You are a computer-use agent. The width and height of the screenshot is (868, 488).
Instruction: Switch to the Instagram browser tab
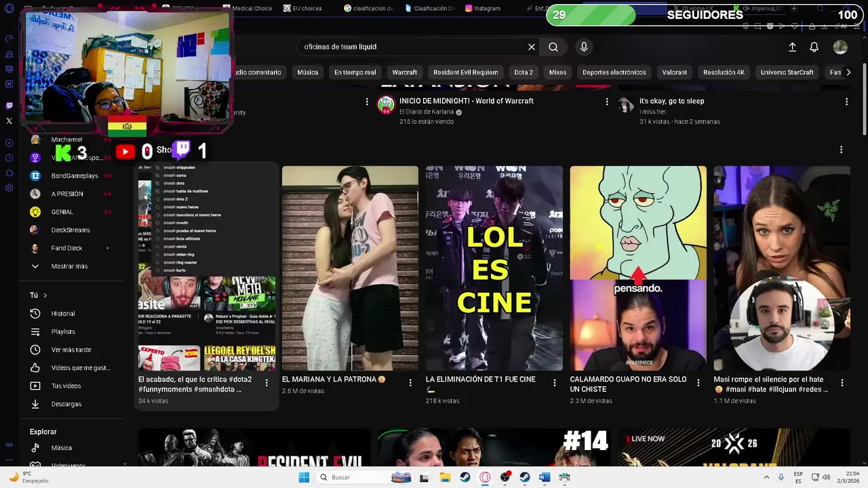point(483,8)
